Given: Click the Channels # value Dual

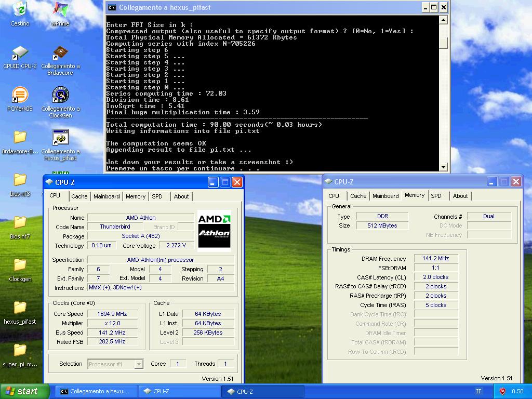Looking at the screenshot, I should tap(489, 216).
